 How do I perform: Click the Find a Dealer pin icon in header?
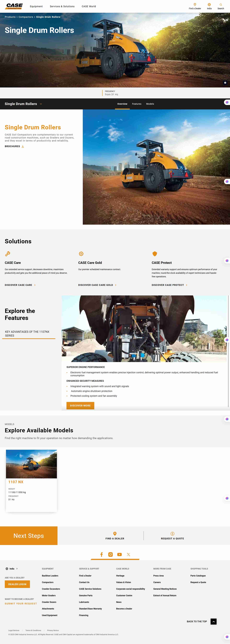195,5
